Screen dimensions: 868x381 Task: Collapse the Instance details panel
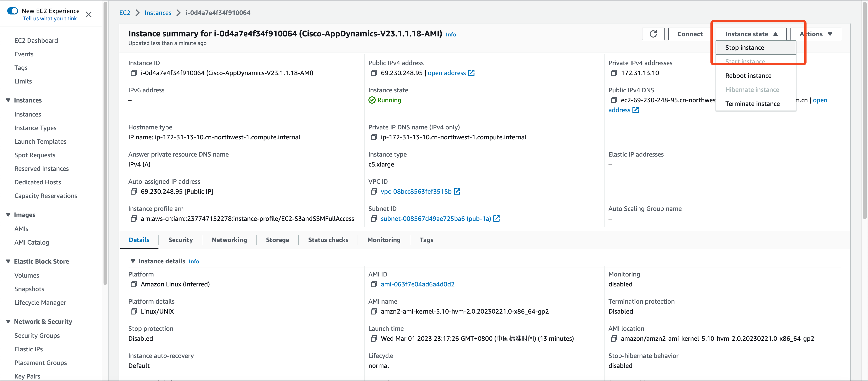coord(133,261)
